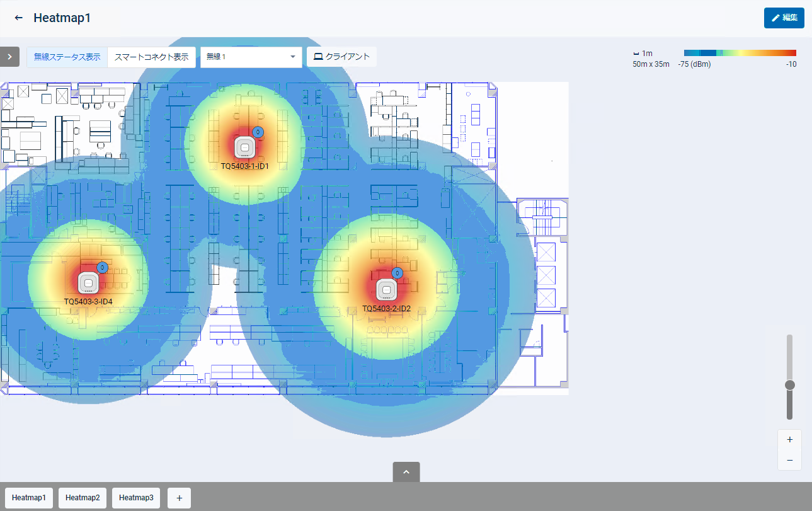This screenshot has height=511, width=812.
Task: Click the back arrow next to Heatmap1
Action: 18,18
